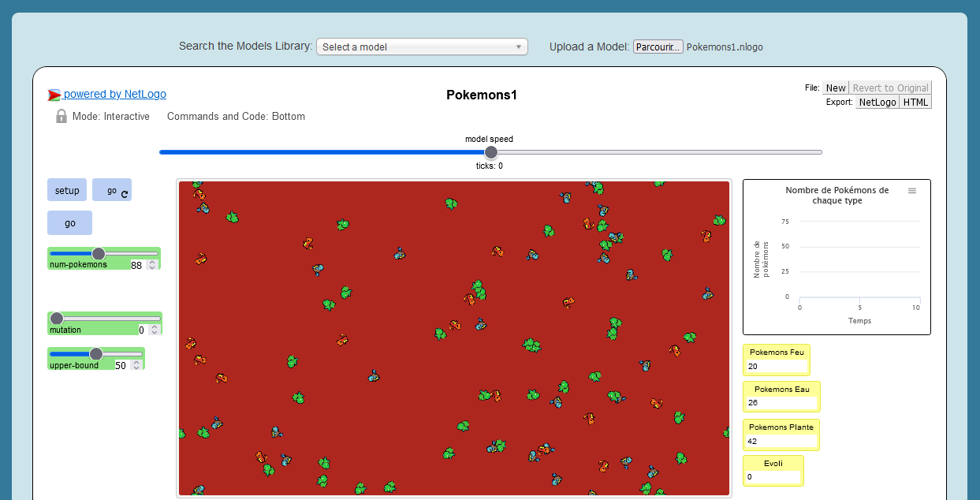Click the Mode: Interactive label
This screenshot has width=980, height=500.
(111, 116)
